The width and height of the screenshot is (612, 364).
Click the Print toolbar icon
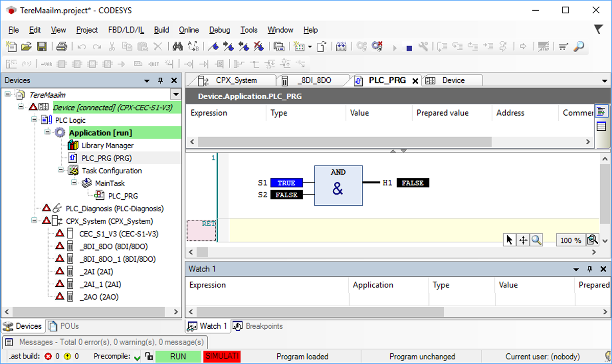[61, 47]
